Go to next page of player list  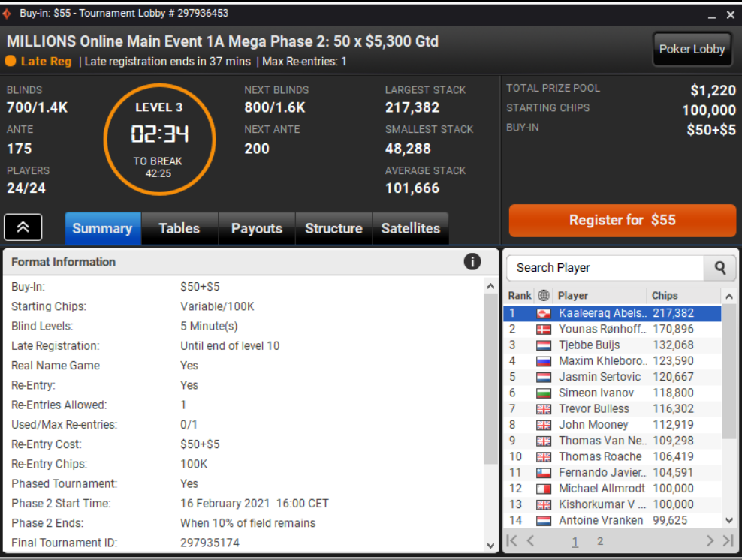pos(710,540)
